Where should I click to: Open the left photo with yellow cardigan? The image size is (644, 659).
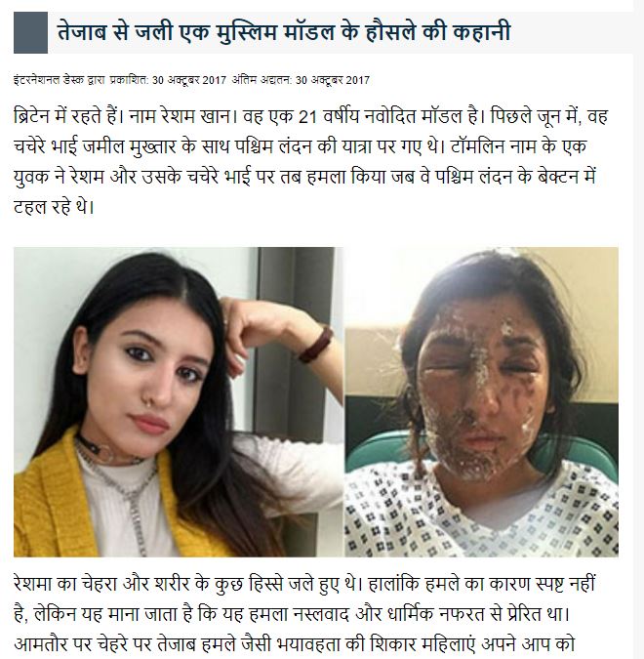pos(179,402)
